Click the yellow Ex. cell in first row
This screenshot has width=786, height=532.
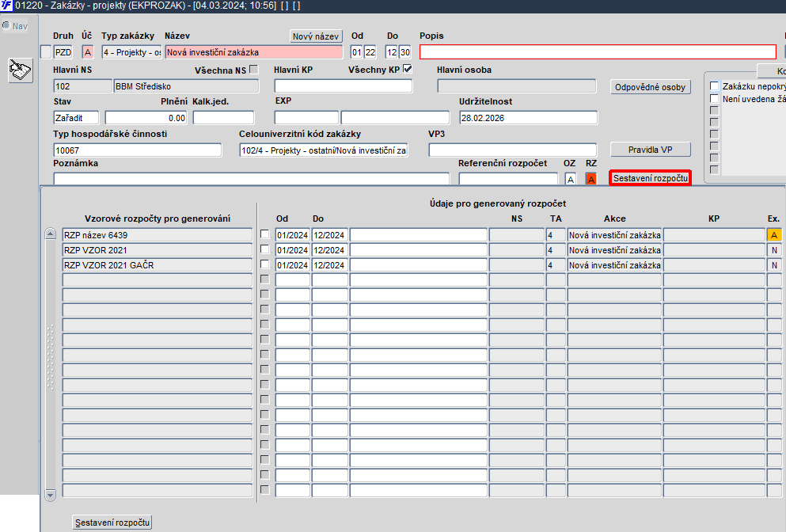pos(774,234)
